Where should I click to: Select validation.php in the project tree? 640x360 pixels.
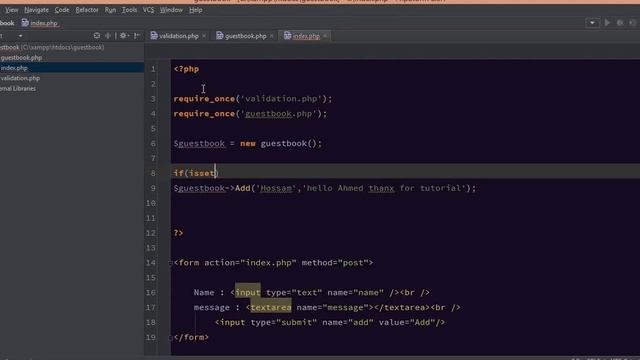[20, 78]
